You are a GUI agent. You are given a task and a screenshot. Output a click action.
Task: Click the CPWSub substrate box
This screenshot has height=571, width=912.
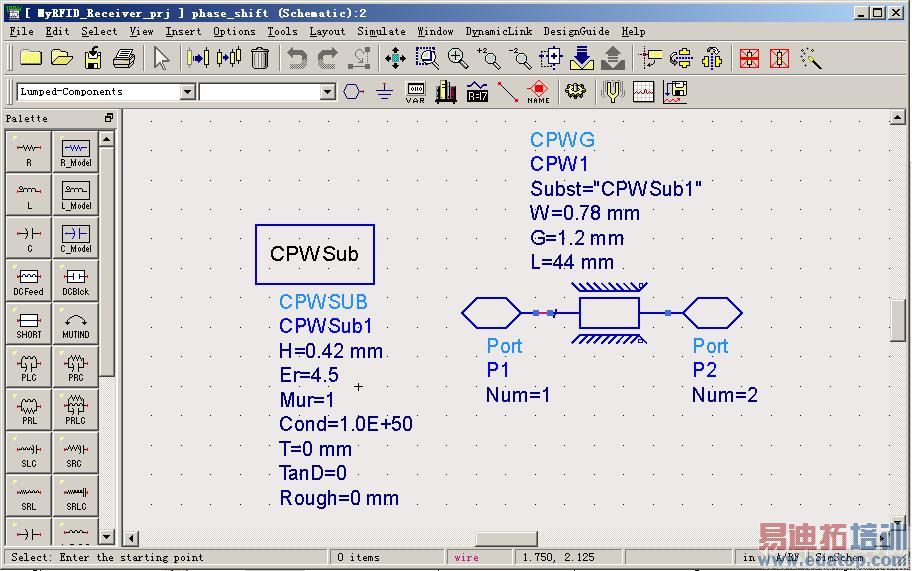pos(315,254)
